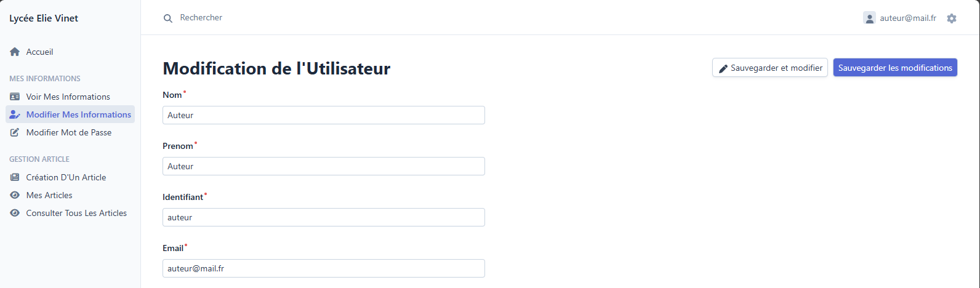The height and width of the screenshot is (288, 980).
Task: Focus the Nom input field
Action: point(323,115)
